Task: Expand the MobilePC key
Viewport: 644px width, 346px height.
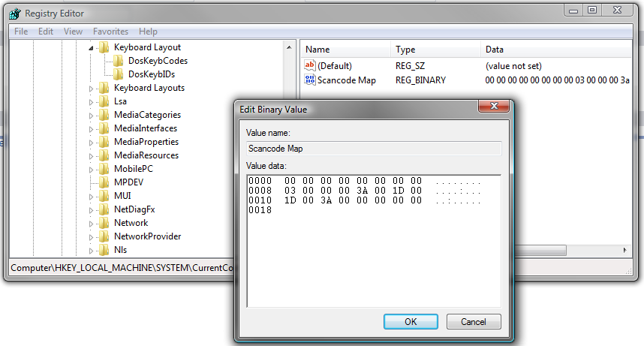Action: click(x=91, y=170)
